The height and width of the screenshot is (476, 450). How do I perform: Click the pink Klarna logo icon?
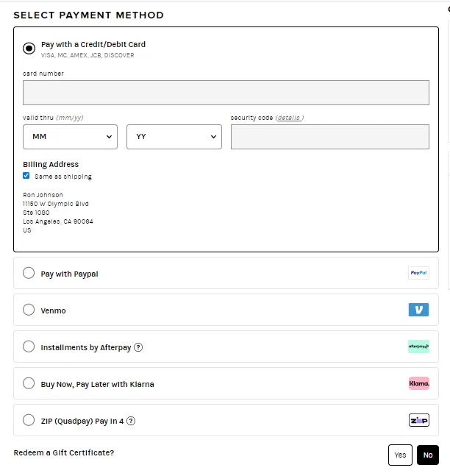tap(419, 383)
